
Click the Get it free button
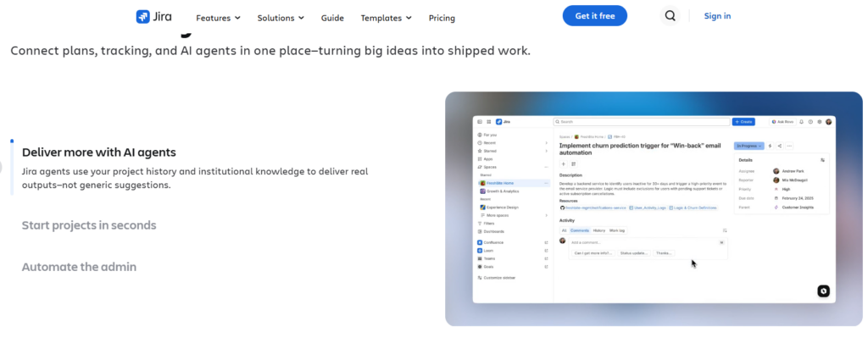594,16
